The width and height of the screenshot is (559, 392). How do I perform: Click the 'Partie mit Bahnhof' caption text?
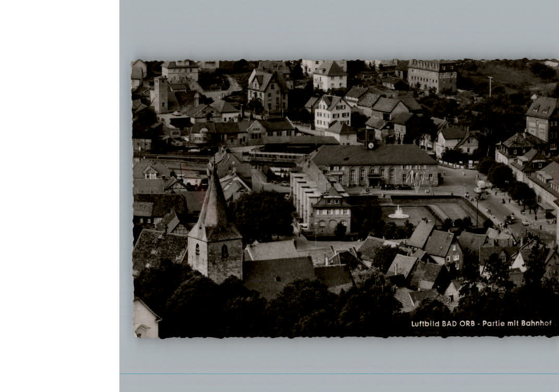pyautogui.click(x=517, y=323)
